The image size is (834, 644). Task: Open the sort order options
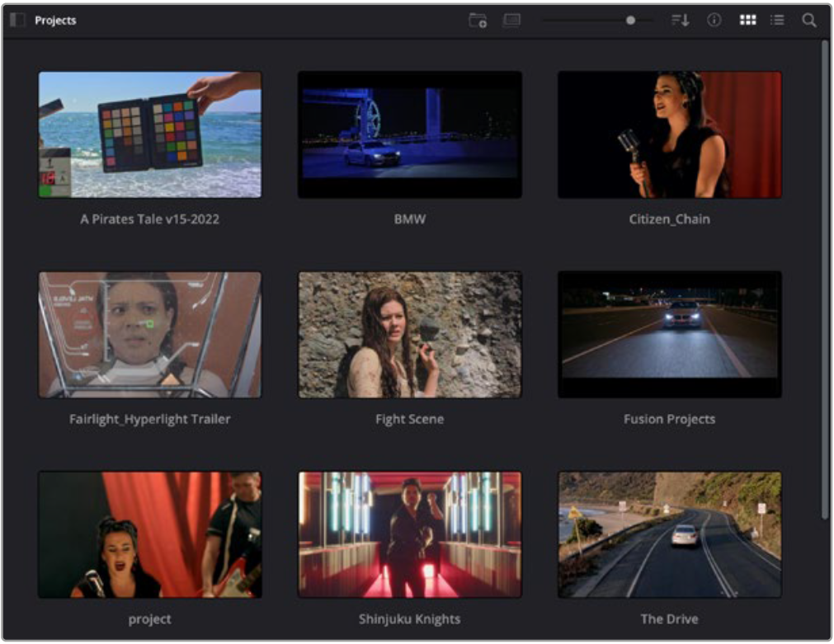680,21
